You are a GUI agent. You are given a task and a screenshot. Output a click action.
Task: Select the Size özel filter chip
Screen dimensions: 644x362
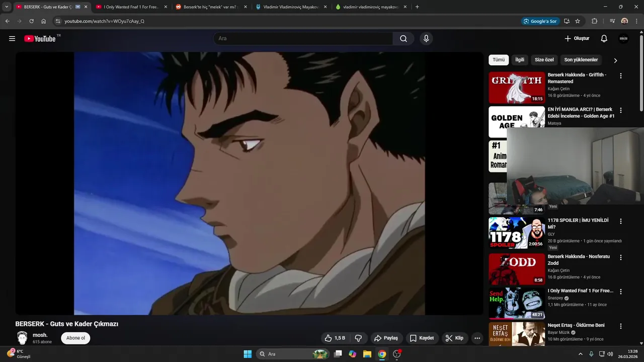tap(544, 60)
